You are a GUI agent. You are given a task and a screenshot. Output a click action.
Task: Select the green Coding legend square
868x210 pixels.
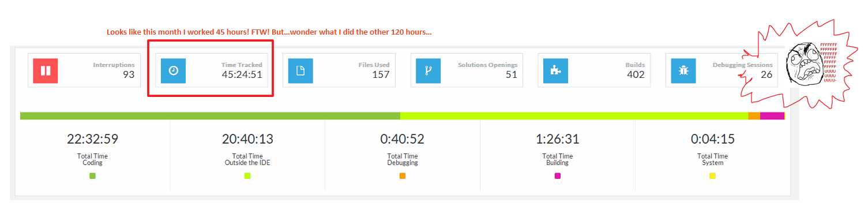pos(92,175)
